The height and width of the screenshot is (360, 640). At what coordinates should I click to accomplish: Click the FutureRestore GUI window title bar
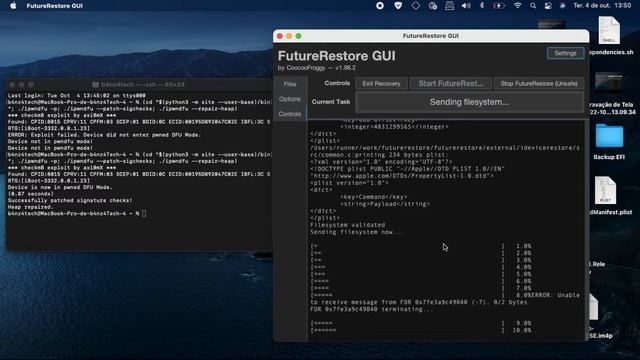pyautogui.click(x=431, y=36)
